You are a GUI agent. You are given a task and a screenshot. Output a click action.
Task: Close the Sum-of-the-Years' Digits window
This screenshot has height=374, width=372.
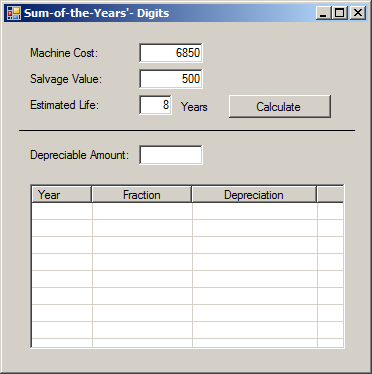[x=358, y=13]
